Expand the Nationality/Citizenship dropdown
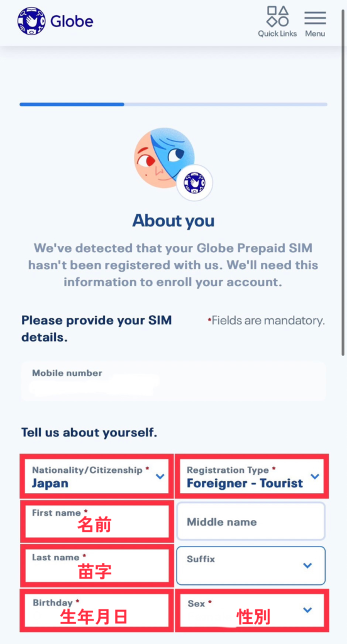The width and height of the screenshot is (347, 644). pyautogui.click(x=96, y=477)
